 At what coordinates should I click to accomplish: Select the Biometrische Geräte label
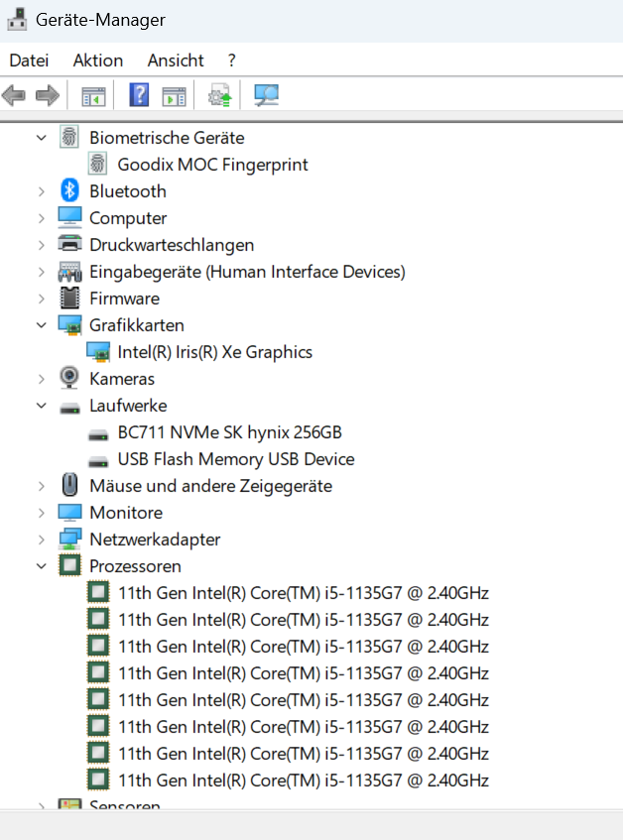(x=167, y=138)
